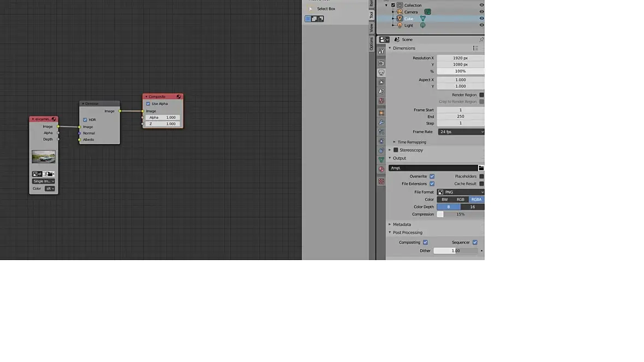Collapse the Denoise node
The height and width of the screenshot is (362, 644).
tap(83, 104)
